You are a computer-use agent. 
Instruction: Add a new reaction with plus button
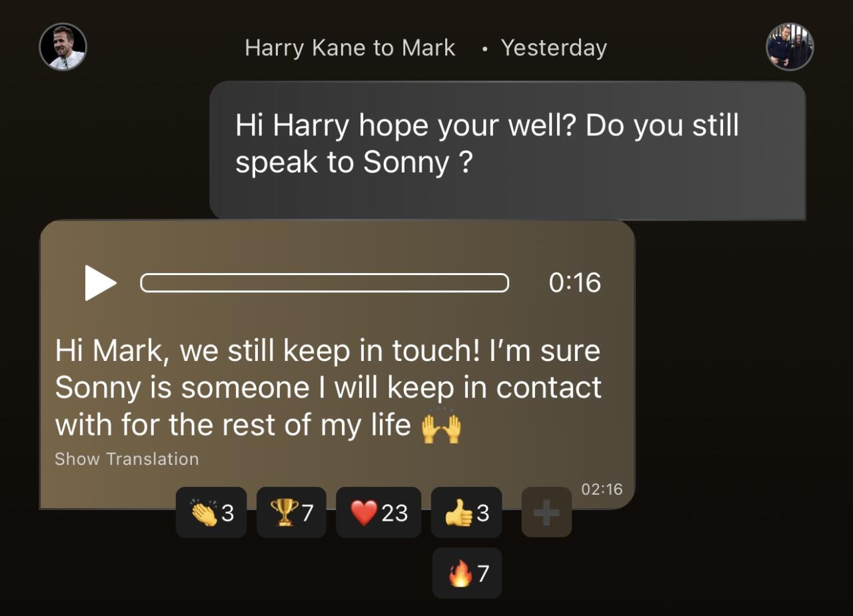[x=546, y=513]
